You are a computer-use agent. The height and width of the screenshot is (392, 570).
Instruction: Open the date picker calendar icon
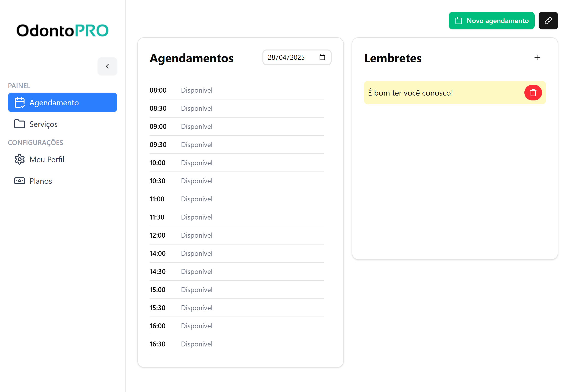[322, 58]
